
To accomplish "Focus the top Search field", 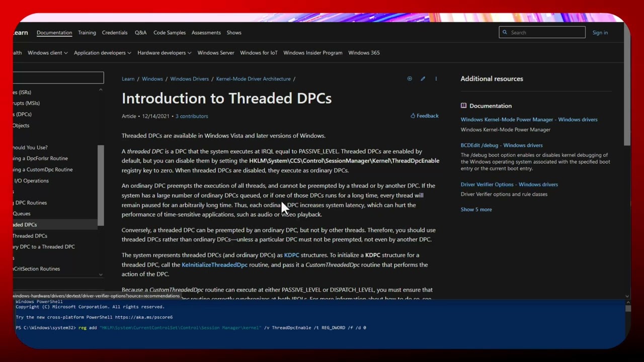I will [542, 32].
